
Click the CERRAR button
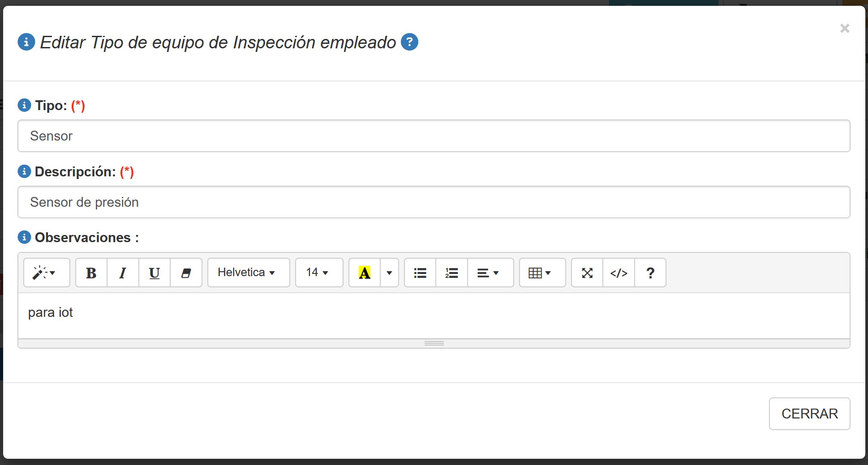pyautogui.click(x=809, y=414)
